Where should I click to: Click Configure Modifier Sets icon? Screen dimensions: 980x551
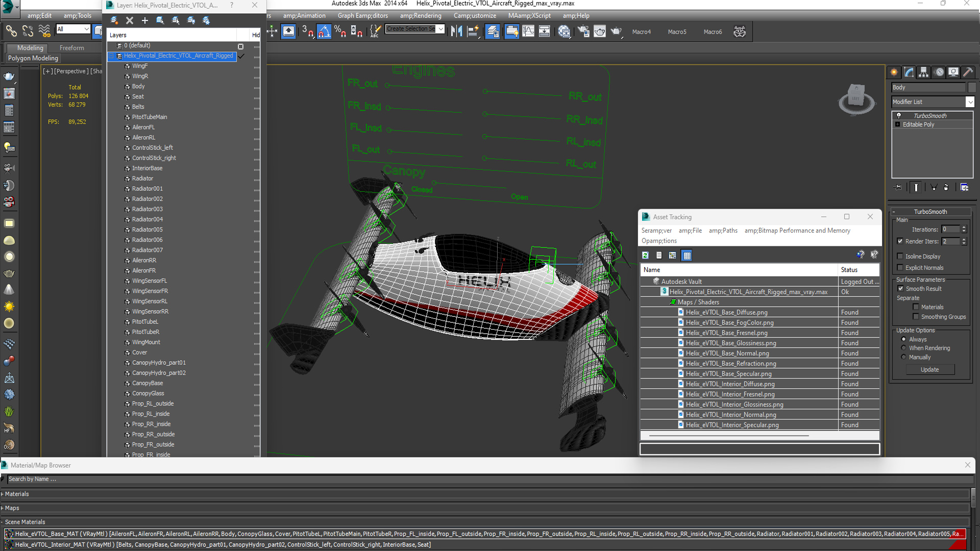click(964, 187)
